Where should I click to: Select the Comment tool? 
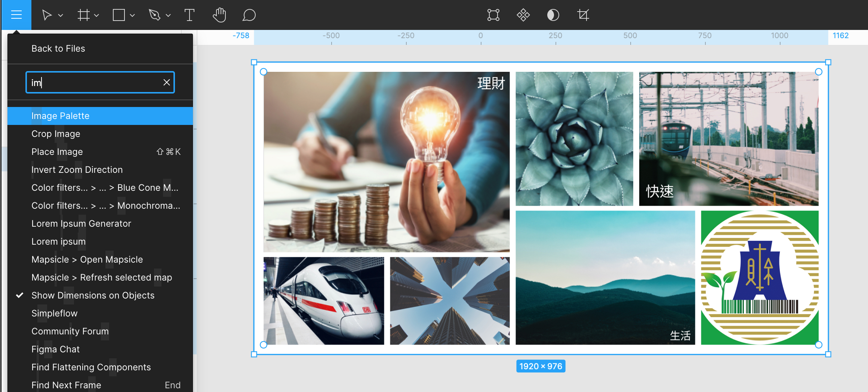click(x=249, y=15)
